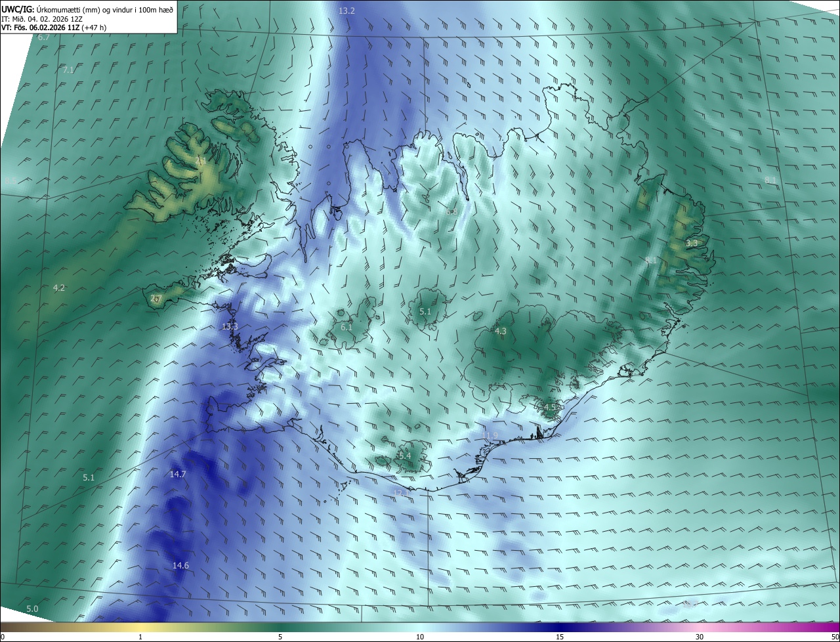This screenshot has height=642, width=840.
Task: Select the 8.1 value over the northeast sea
Action: (770, 180)
